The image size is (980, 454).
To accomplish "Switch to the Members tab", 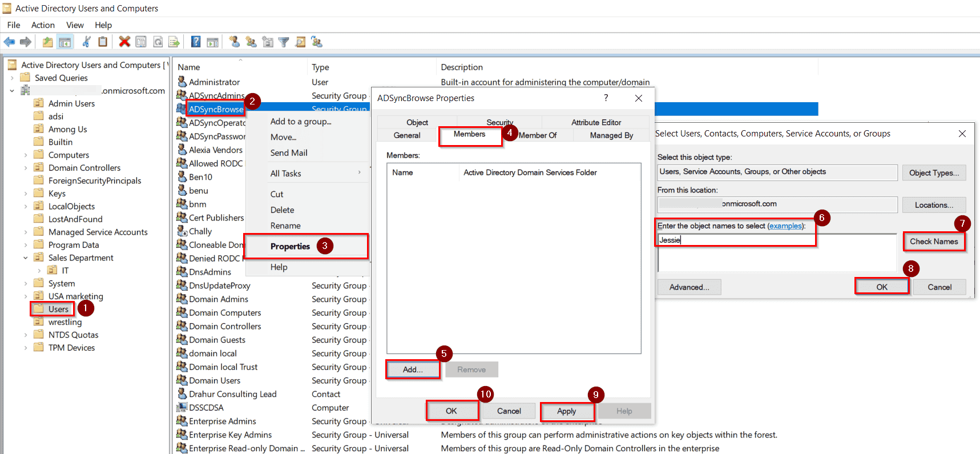I will [x=469, y=134].
